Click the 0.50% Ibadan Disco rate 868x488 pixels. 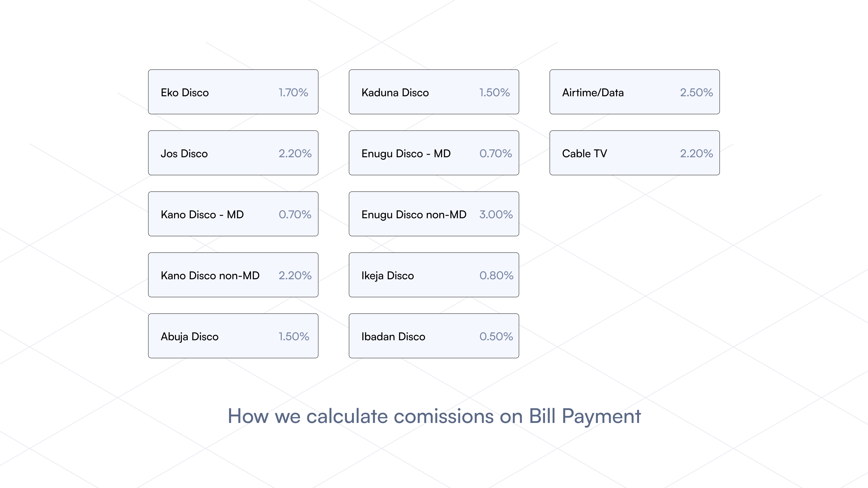496,336
